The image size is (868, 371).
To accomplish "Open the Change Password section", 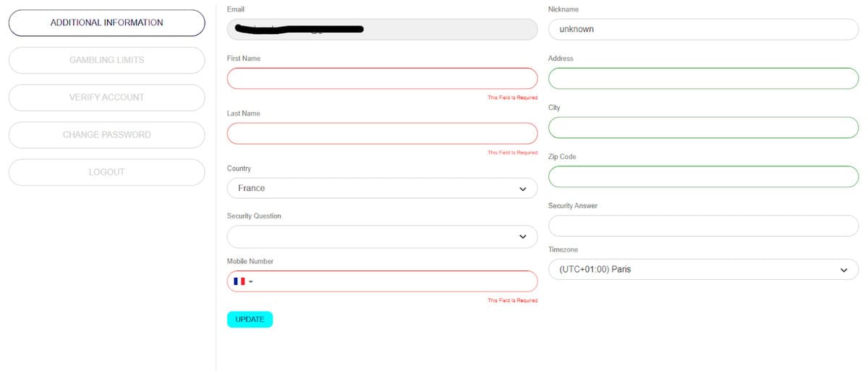I will point(107,135).
